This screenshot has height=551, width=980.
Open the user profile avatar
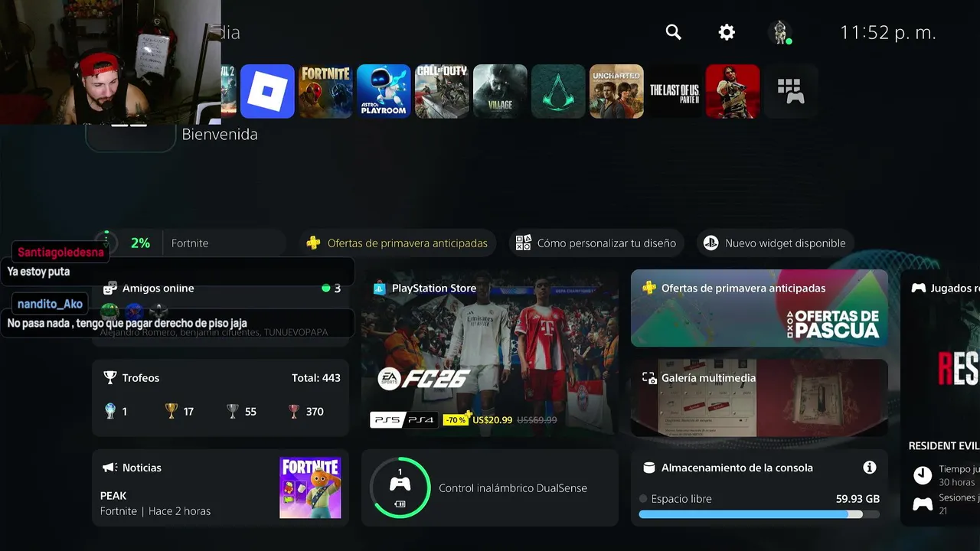pos(779,32)
